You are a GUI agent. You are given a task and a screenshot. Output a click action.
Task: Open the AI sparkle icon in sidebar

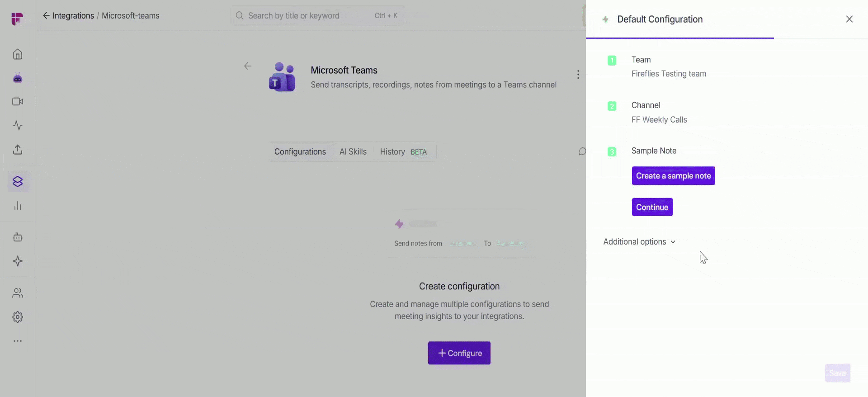tap(18, 261)
